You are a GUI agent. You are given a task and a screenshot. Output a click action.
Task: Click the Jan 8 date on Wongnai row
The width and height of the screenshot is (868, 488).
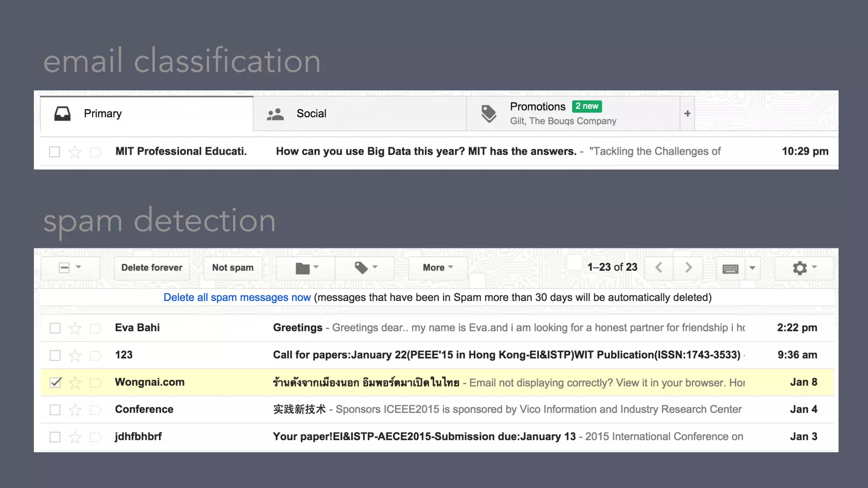[x=804, y=382]
